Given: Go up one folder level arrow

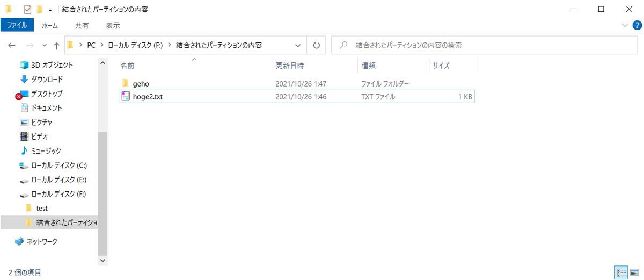Looking at the screenshot, I should pos(56,46).
